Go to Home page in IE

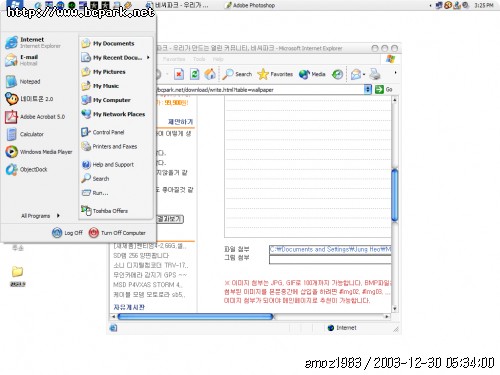pos(210,74)
